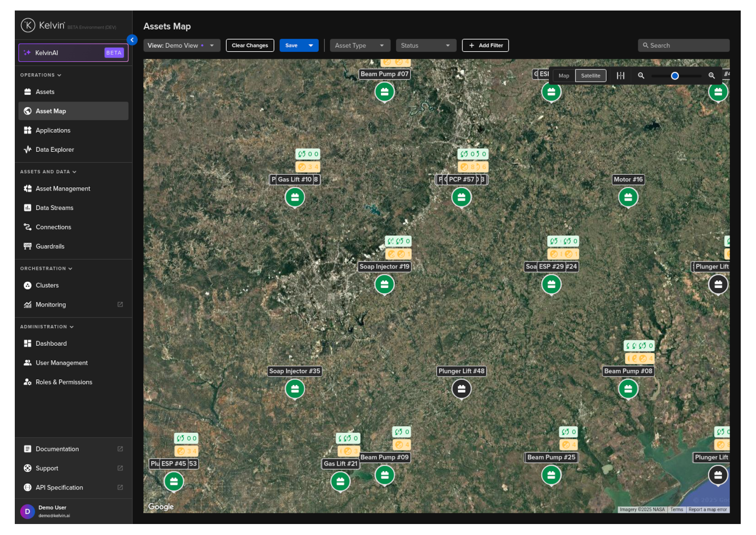
Task: Click the Plunger Lift #48 marker icon
Action: 461,389
